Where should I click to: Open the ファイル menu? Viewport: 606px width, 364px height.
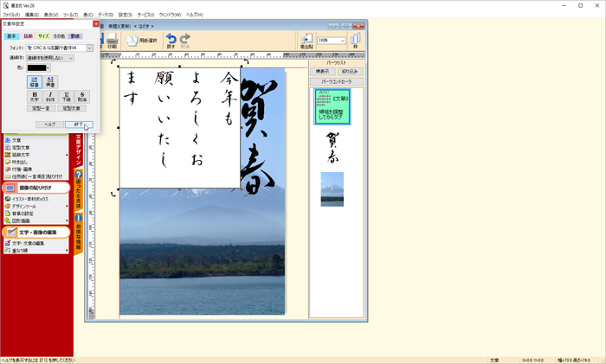(x=10, y=15)
